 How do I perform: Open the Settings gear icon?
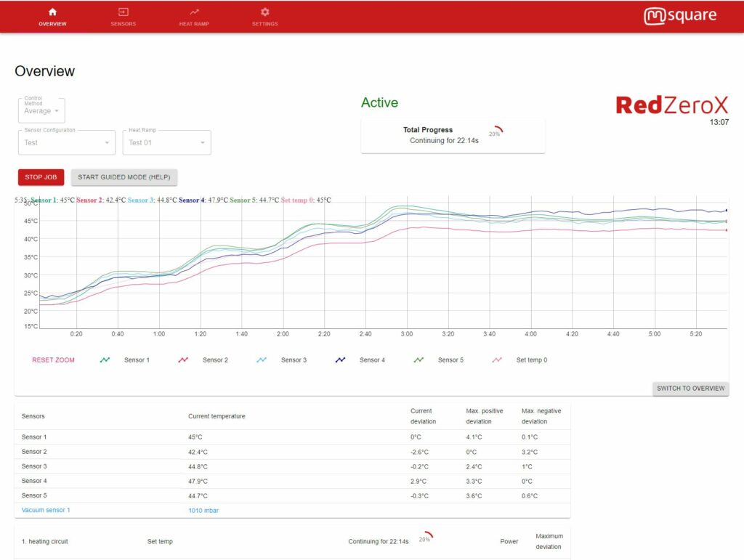(x=264, y=12)
